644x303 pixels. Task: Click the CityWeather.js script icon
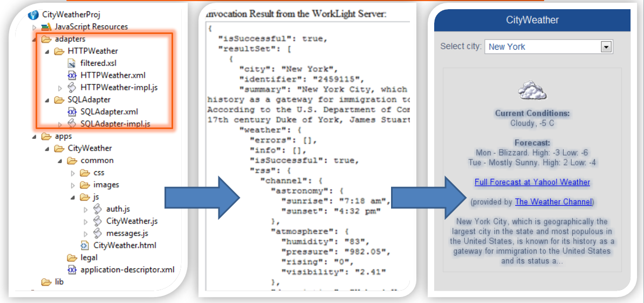click(97, 221)
